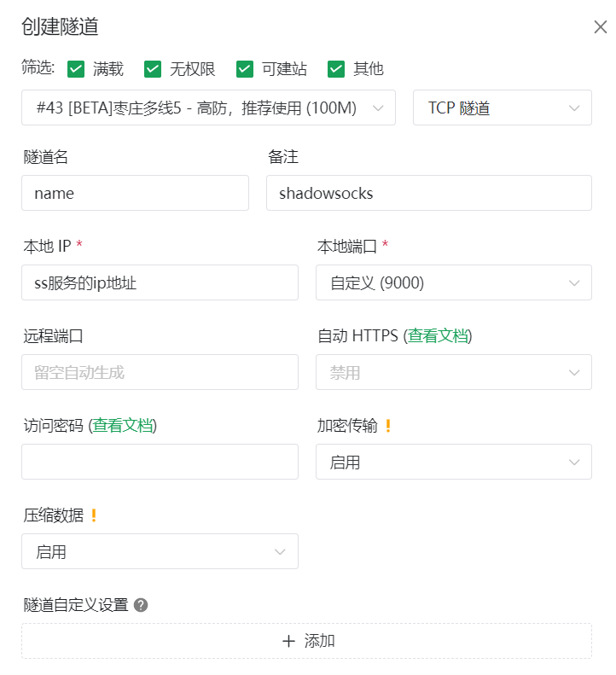Screen dimensions: 616x675
Task: Open the node selector showing #43 枣庄多线5
Action: tap(208, 108)
